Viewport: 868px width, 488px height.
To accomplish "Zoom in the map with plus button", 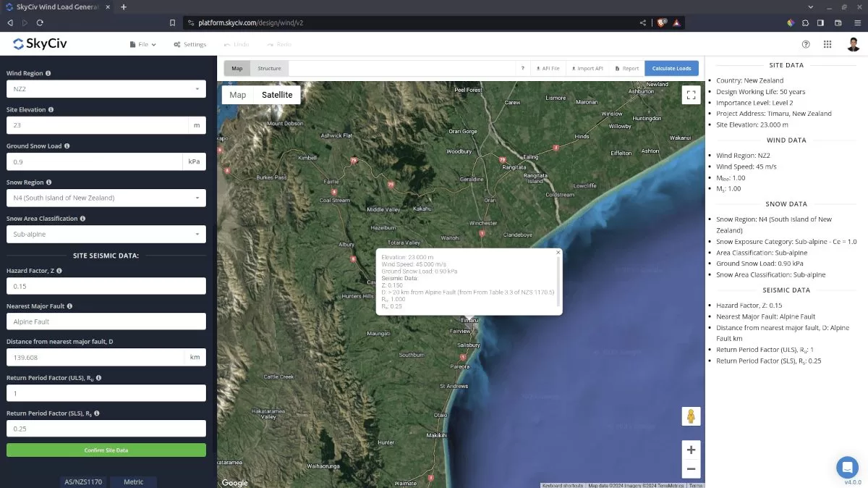I will click(x=691, y=450).
